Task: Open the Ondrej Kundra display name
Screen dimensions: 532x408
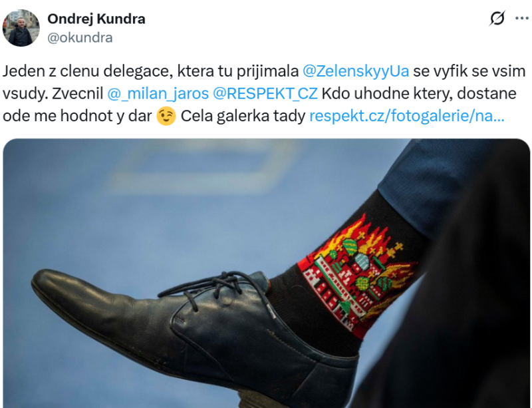Action: [96, 19]
